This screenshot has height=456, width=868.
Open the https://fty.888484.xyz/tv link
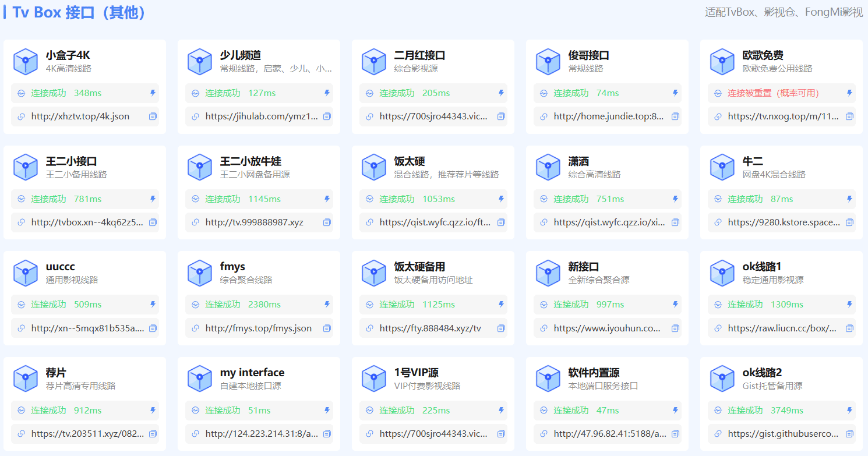pyautogui.click(x=431, y=328)
